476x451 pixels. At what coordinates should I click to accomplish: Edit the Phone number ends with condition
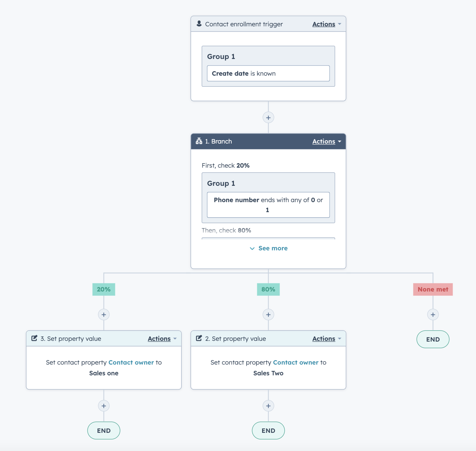268,205
